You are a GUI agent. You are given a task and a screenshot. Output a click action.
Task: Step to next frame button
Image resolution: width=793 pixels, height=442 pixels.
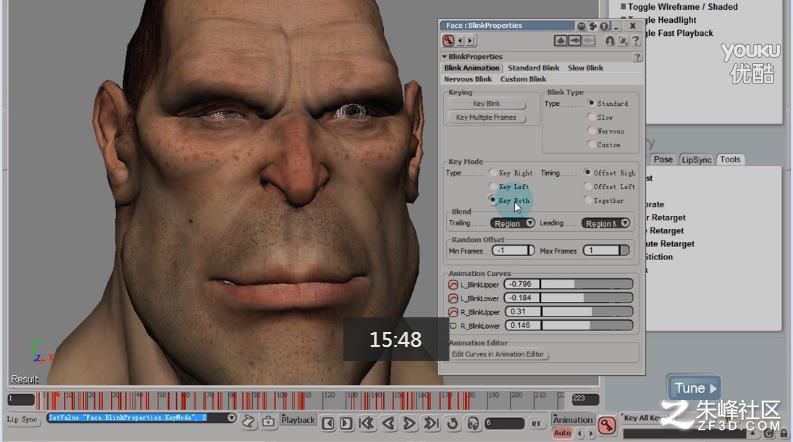coord(346,423)
